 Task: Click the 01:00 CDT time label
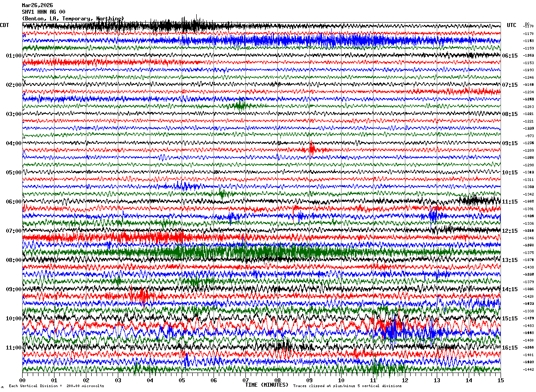point(14,56)
